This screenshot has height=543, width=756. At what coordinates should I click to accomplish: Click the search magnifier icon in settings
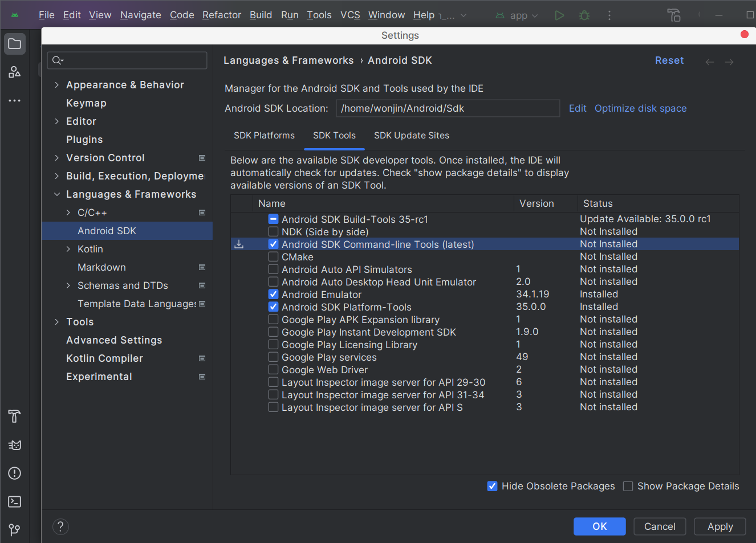click(58, 60)
